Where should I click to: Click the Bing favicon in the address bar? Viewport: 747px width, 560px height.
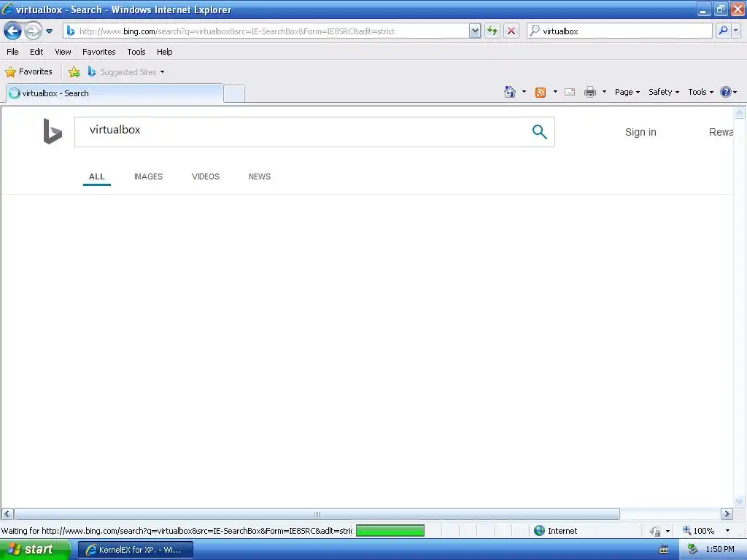71,31
